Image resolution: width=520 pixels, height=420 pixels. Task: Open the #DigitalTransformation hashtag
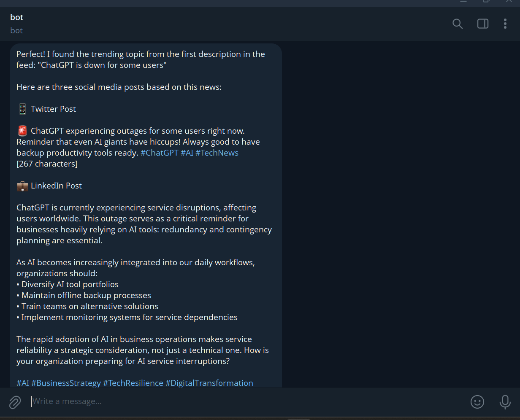[x=209, y=383]
